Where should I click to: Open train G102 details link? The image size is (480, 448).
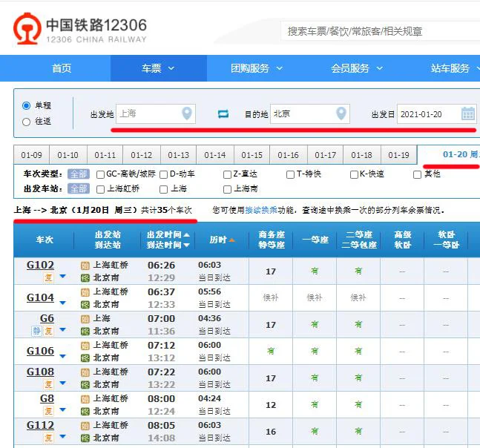[x=40, y=265]
